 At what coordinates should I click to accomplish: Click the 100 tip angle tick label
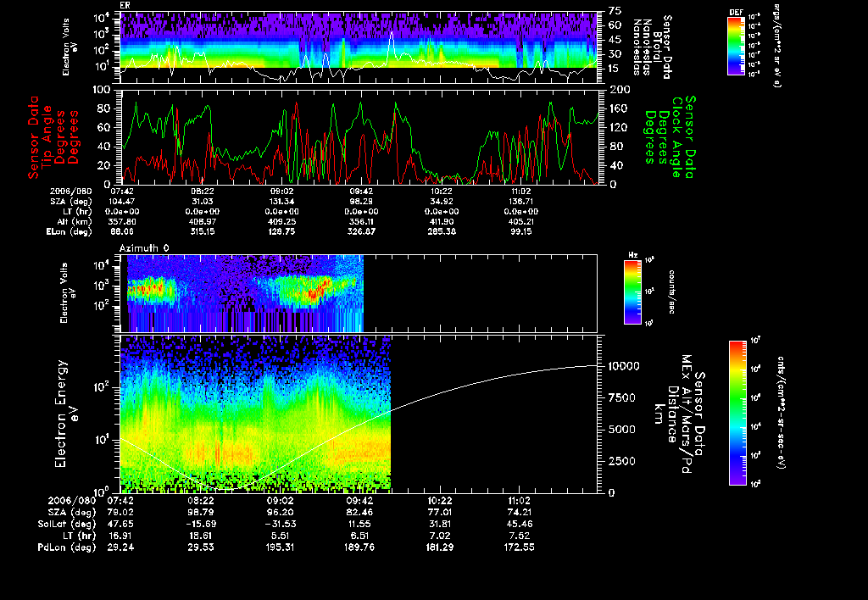(102, 90)
